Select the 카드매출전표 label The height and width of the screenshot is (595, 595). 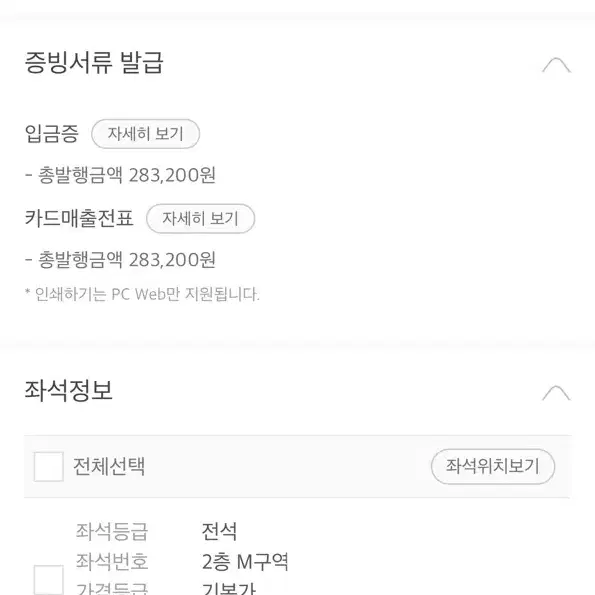tap(79, 219)
